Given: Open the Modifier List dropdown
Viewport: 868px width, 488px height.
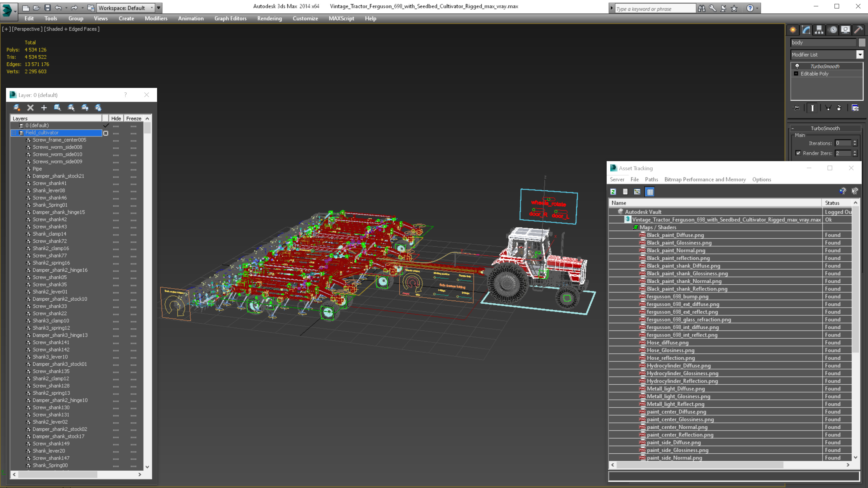Looking at the screenshot, I should tap(860, 55).
